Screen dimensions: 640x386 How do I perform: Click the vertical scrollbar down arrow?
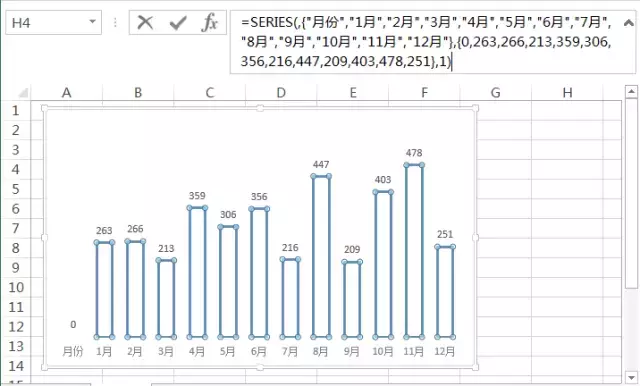click(x=631, y=378)
